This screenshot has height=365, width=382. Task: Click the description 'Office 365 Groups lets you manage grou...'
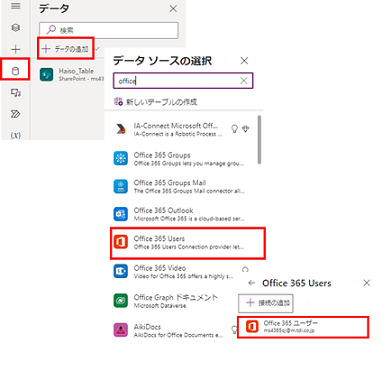pyautogui.click(x=189, y=163)
